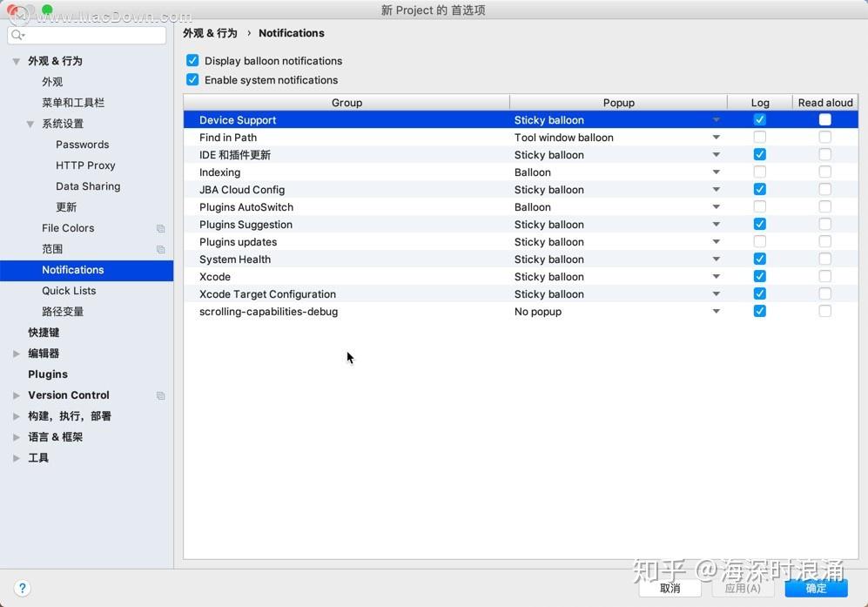
Task: Click the share icon next to Version Control
Action: click(160, 395)
